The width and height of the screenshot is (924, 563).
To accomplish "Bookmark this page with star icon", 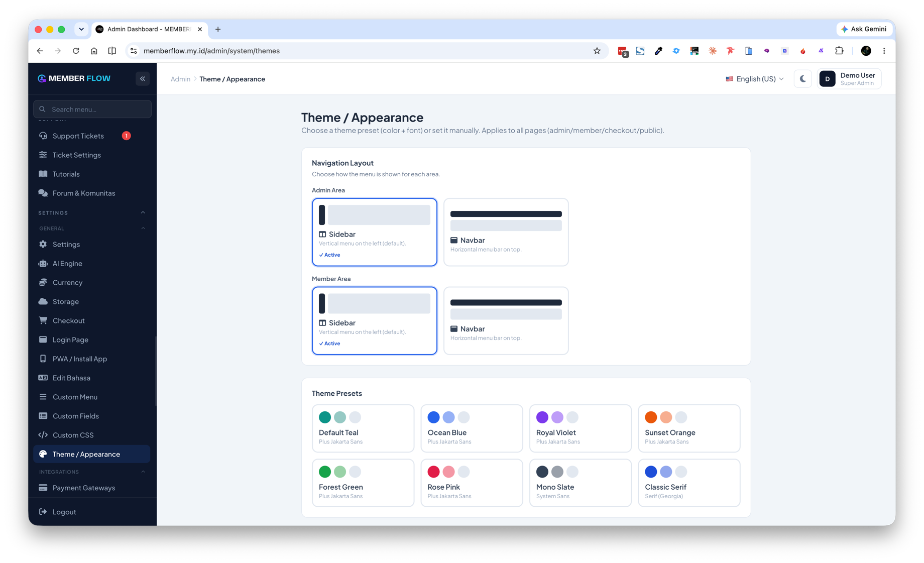I will click(x=597, y=51).
